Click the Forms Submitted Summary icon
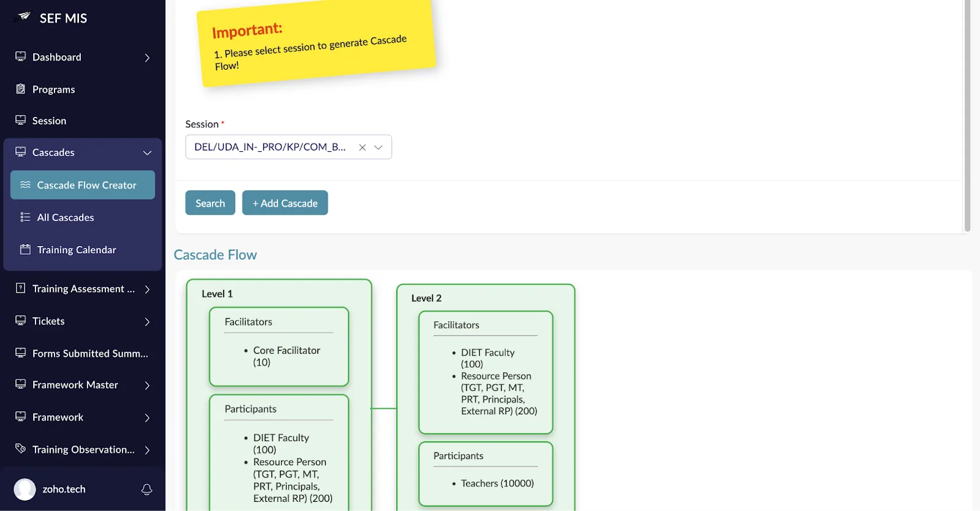980x511 pixels. pos(21,352)
